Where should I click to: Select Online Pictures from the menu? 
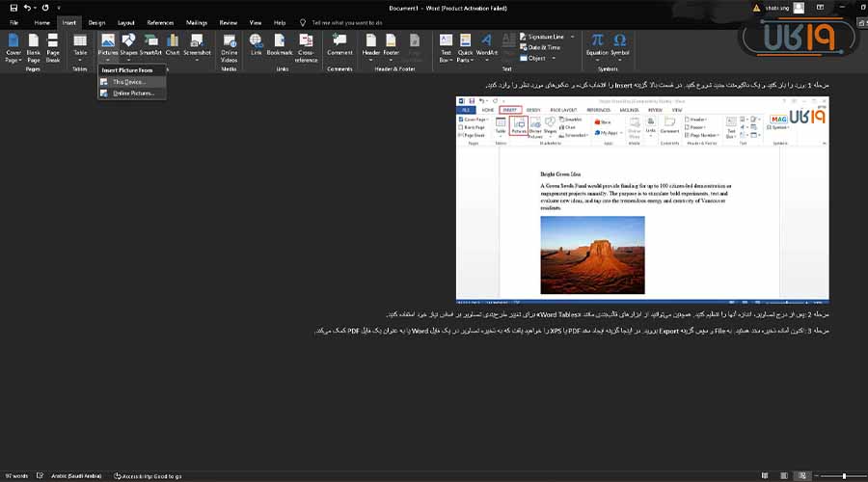[x=133, y=94]
